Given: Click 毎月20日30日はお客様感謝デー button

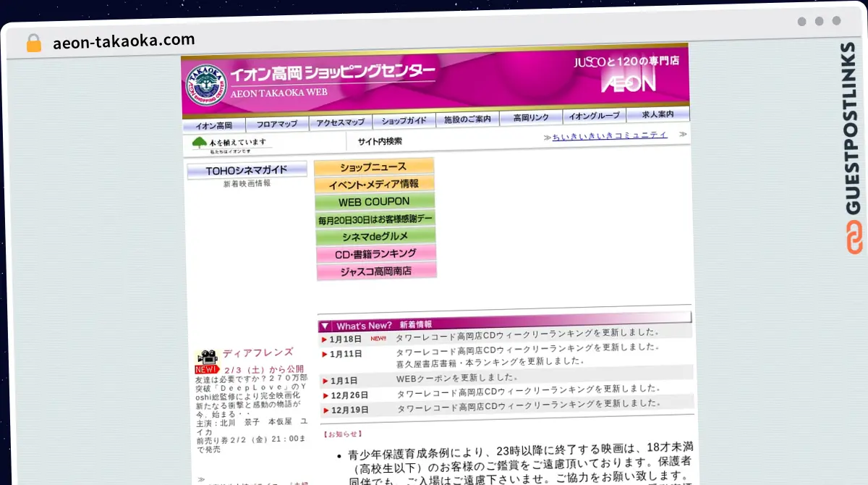Looking at the screenshot, I should pos(375,219).
